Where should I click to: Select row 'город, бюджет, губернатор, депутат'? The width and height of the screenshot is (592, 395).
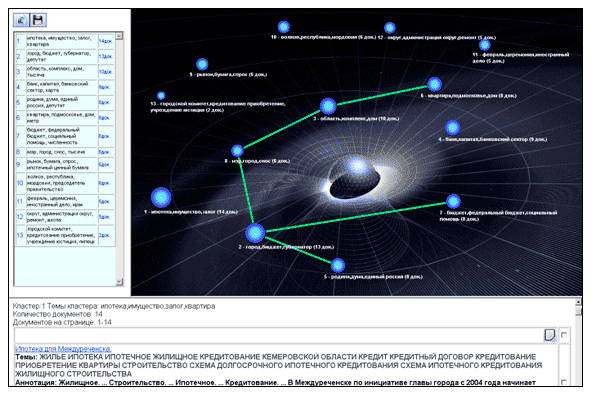click(65, 57)
